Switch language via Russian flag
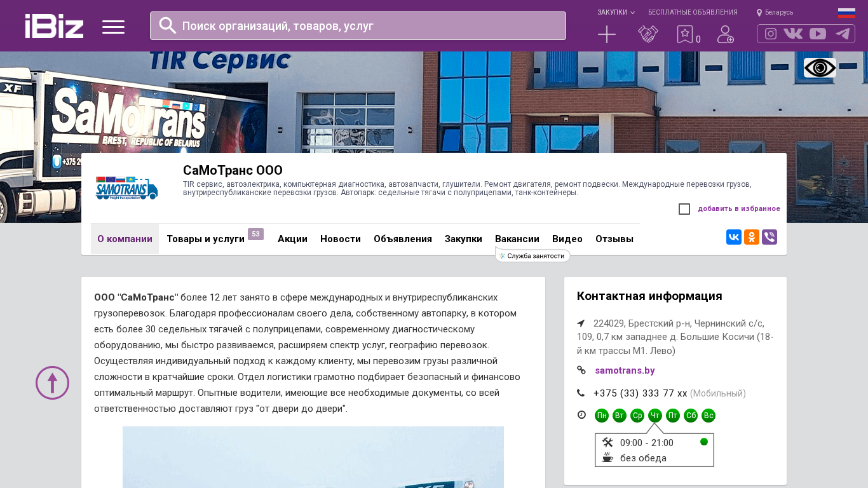This screenshot has height=488, width=868. pyautogui.click(x=846, y=13)
